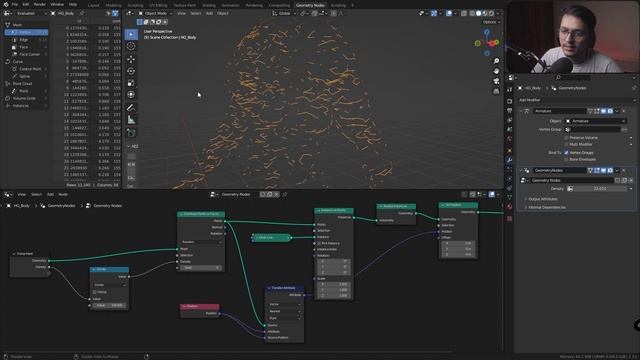Click the pin icon in node editor header

pyautogui.click(x=285, y=194)
